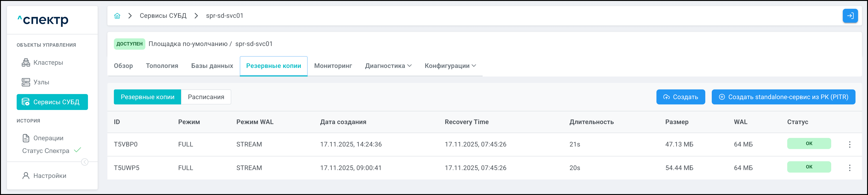Click the Сервисы СУБД breadcrumb link
Viewport: 868px width, 195px height.
coord(163,16)
